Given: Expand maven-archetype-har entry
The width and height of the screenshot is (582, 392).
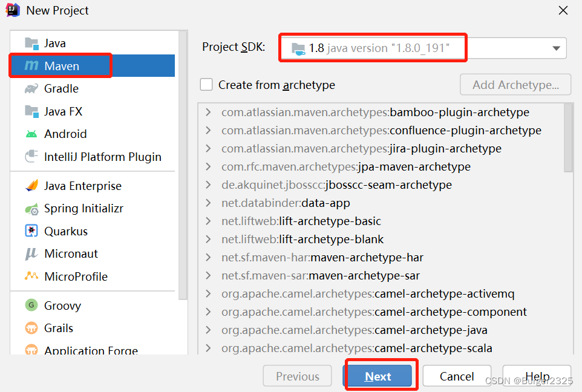Looking at the screenshot, I should pyautogui.click(x=208, y=258).
